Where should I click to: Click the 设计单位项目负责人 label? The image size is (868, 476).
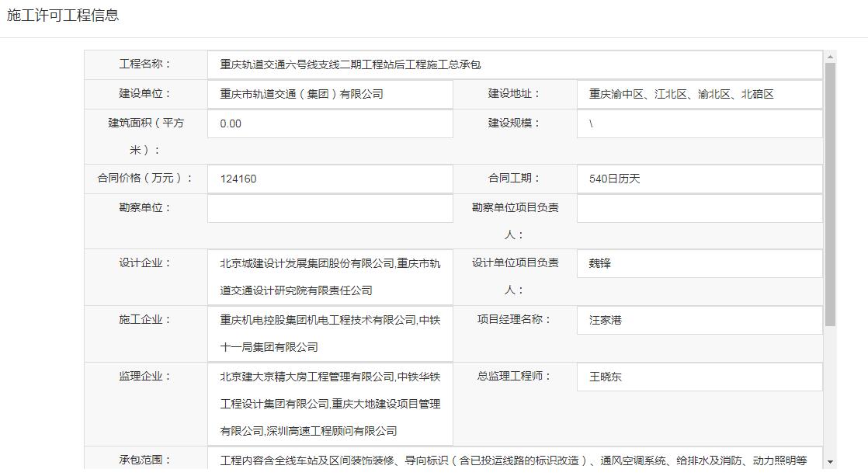(x=515, y=276)
